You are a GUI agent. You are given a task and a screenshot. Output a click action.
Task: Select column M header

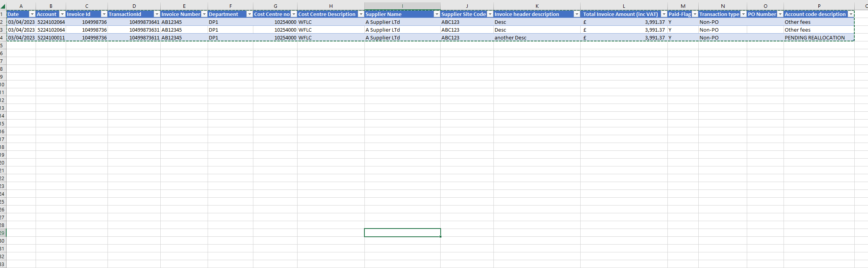pyautogui.click(x=683, y=6)
